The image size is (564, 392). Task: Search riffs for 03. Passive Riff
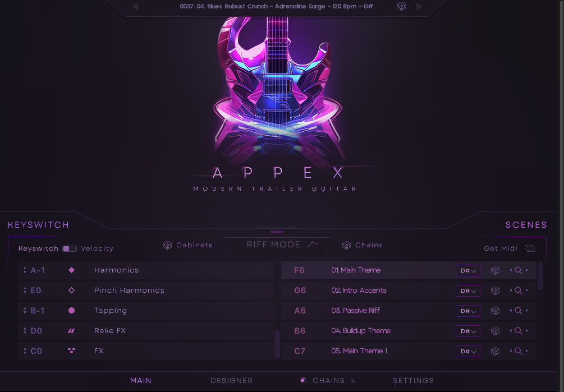519,311
